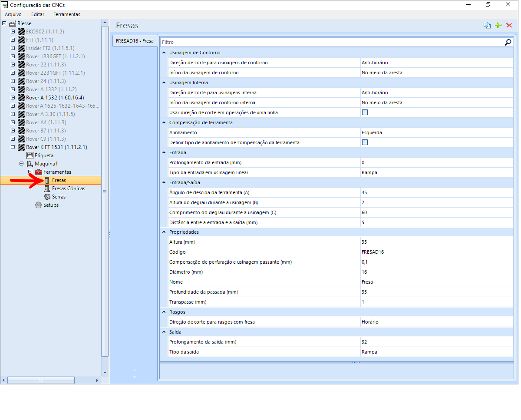Click the EKO902 machine icon
The height and width of the screenshot is (420, 521).
point(21,32)
